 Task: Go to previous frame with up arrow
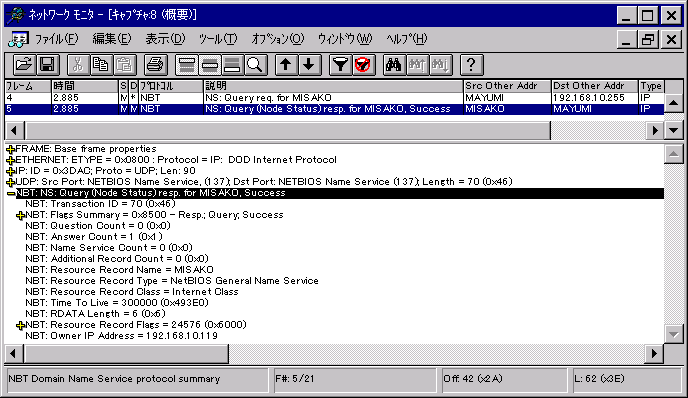tap(286, 65)
